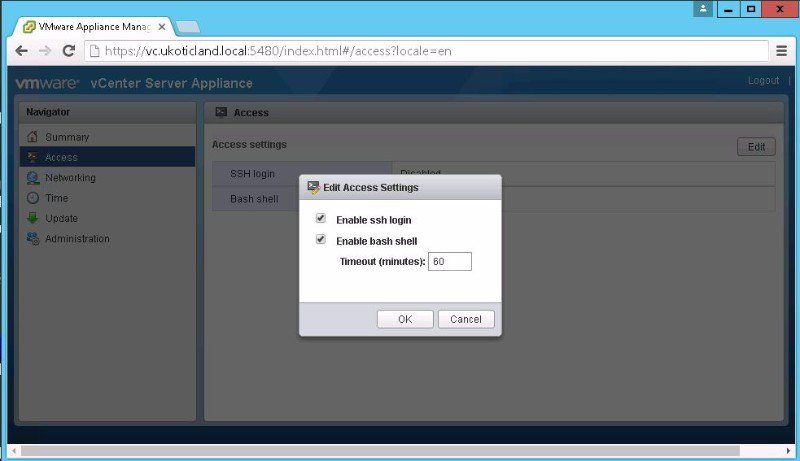Click the vmware logo

point(47,83)
